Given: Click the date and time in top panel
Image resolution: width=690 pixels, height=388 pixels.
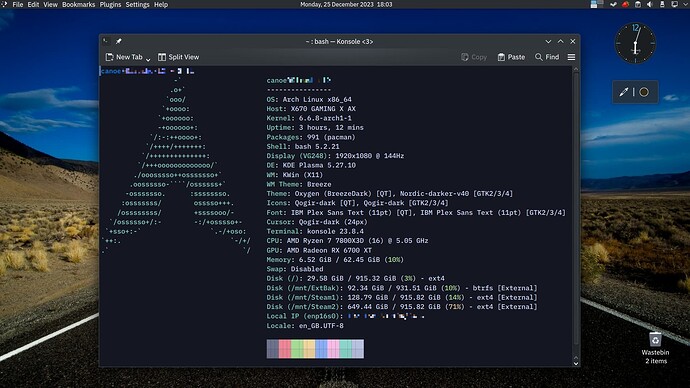Looking at the screenshot, I should [x=346, y=4].
